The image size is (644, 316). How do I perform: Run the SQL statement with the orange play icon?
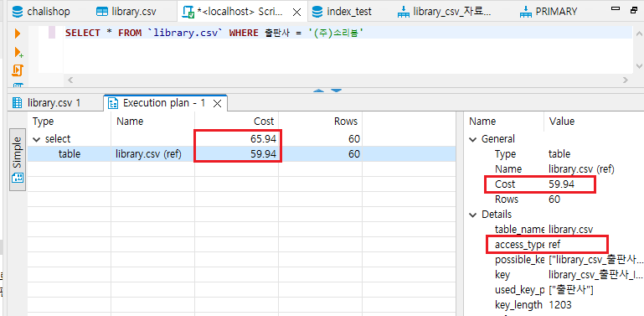(x=18, y=34)
